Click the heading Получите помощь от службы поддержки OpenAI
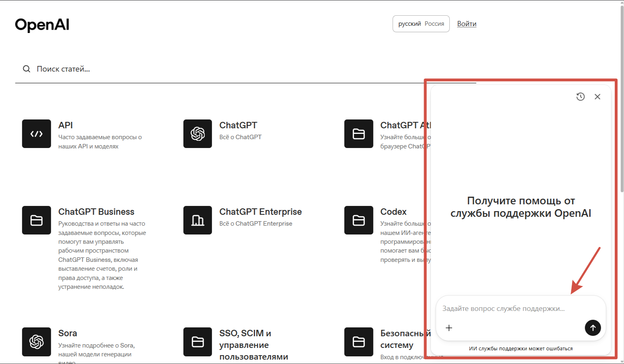The image size is (624, 364). tap(521, 207)
